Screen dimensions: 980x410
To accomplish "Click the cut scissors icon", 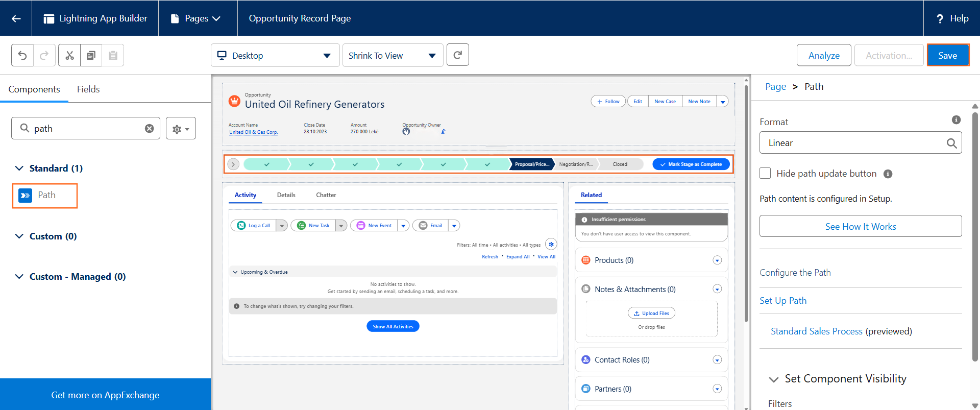I will coord(69,55).
